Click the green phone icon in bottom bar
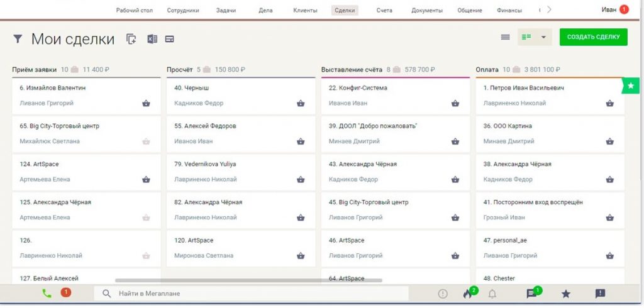This screenshot has height=308, width=644. tap(47, 293)
